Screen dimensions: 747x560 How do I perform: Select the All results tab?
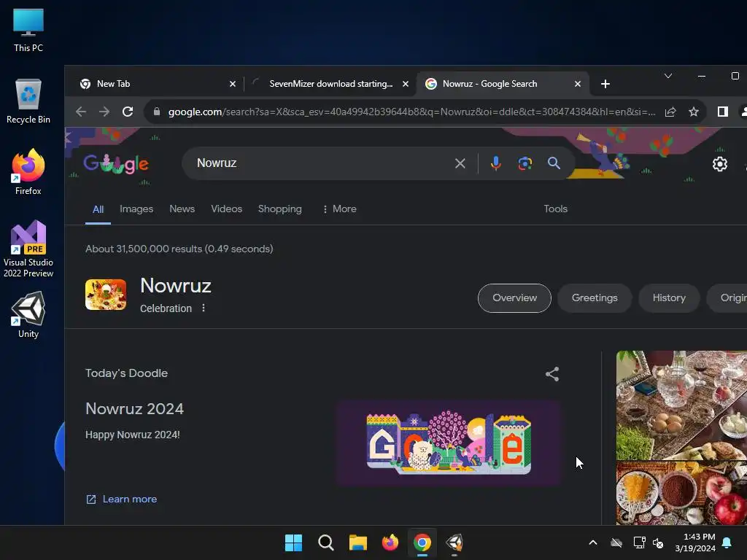[x=98, y=209]
